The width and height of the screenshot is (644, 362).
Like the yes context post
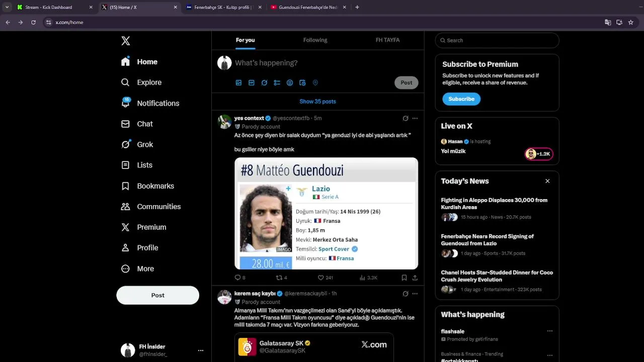(x=325, y=278)
